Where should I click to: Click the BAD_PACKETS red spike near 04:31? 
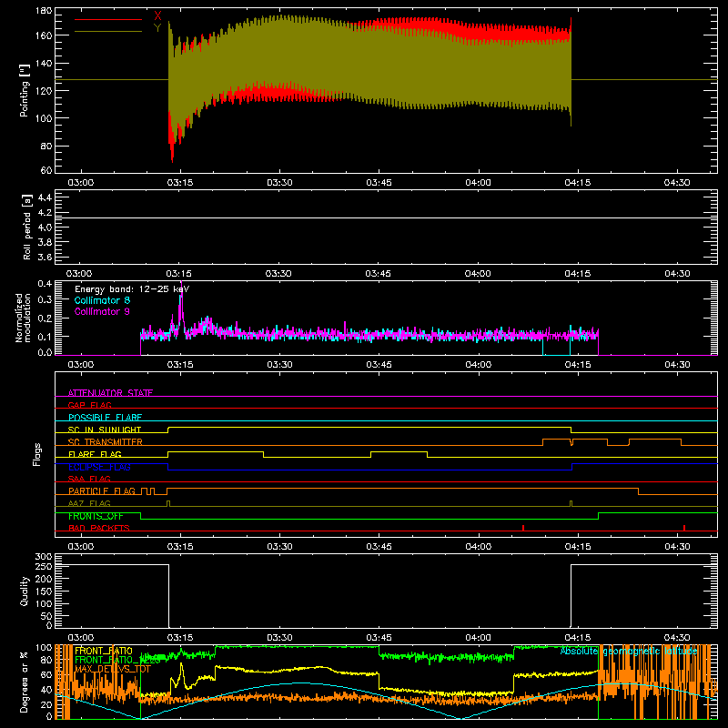pyautogui.click(x=684, y=528)
